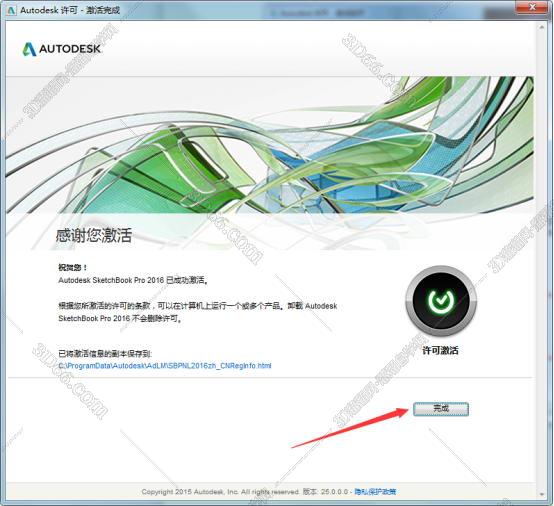The image size is (554, 506).
Task: Close the Autodesk license dialog window
Action: click(532, 7)
